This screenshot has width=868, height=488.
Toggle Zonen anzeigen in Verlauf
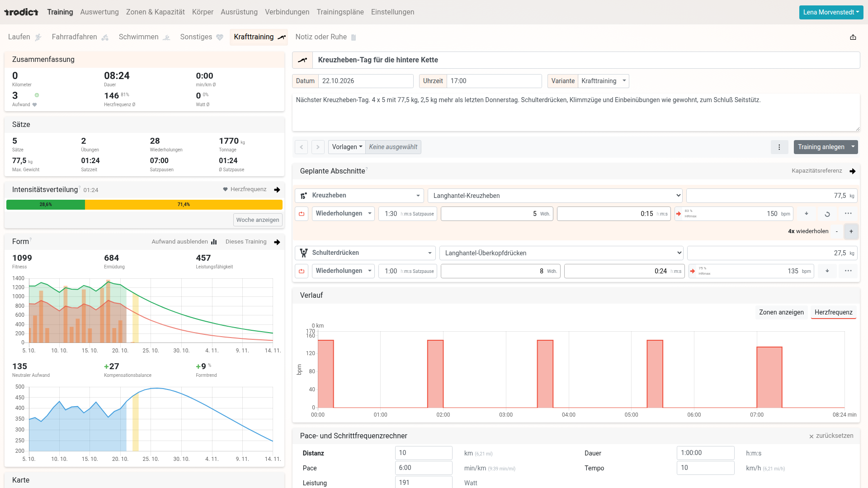(x=781, y=312)
